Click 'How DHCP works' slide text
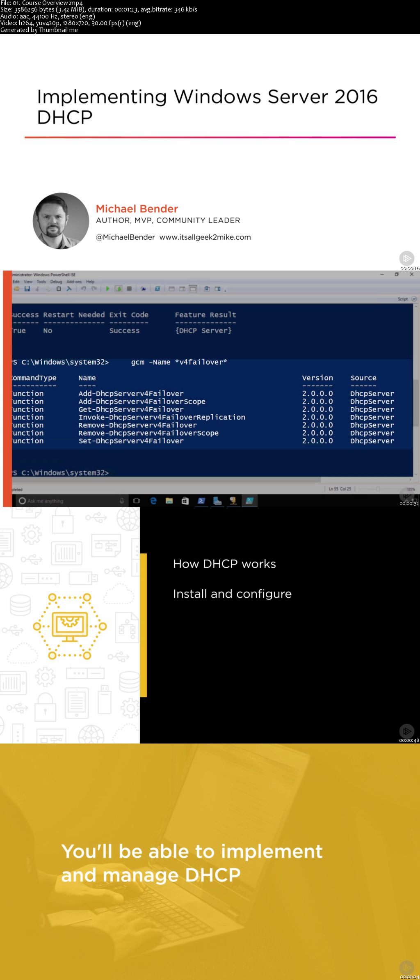The height and width of the screenshot is (980, 420). pos(224,564)
